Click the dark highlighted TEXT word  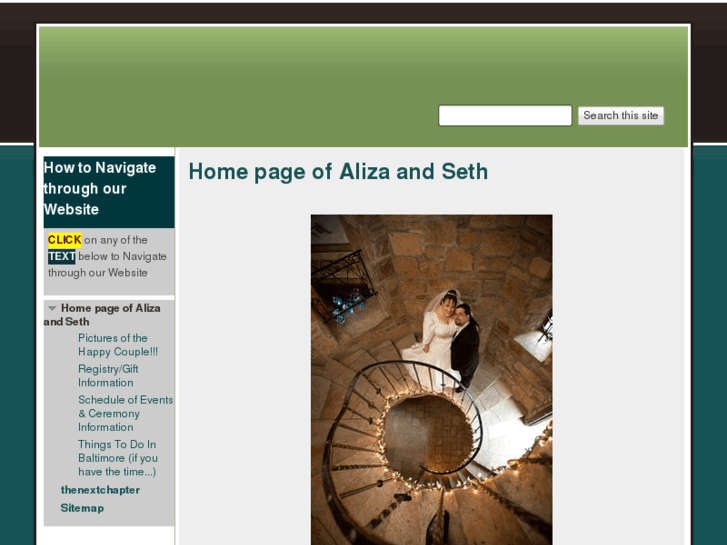(62, 256)
